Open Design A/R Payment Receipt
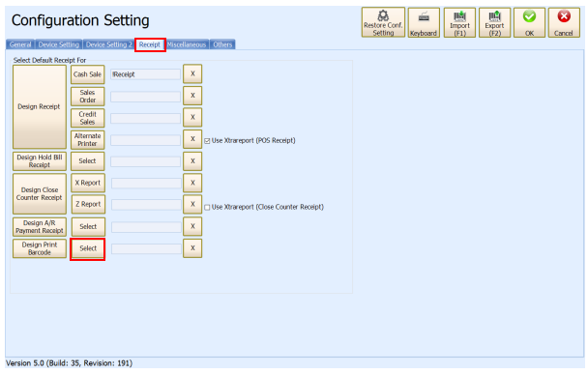The image size is (588, 374). 40,227
